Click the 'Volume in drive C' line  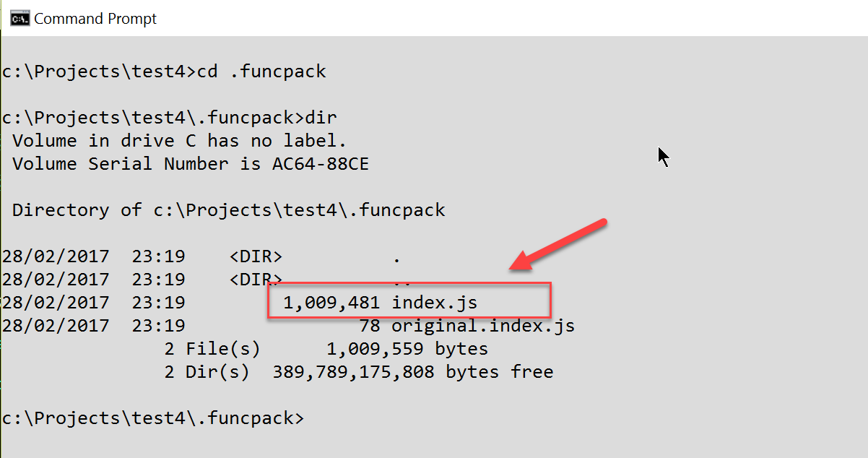[180, 140]
